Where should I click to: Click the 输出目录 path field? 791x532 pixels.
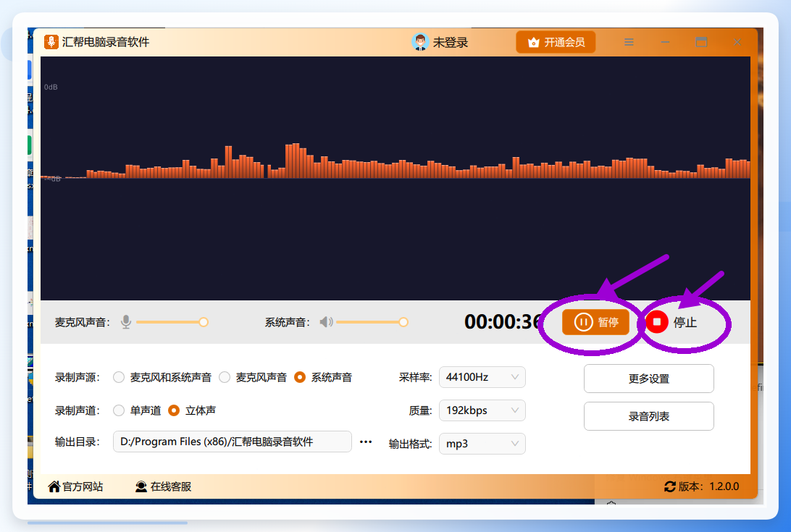[232, 442]
